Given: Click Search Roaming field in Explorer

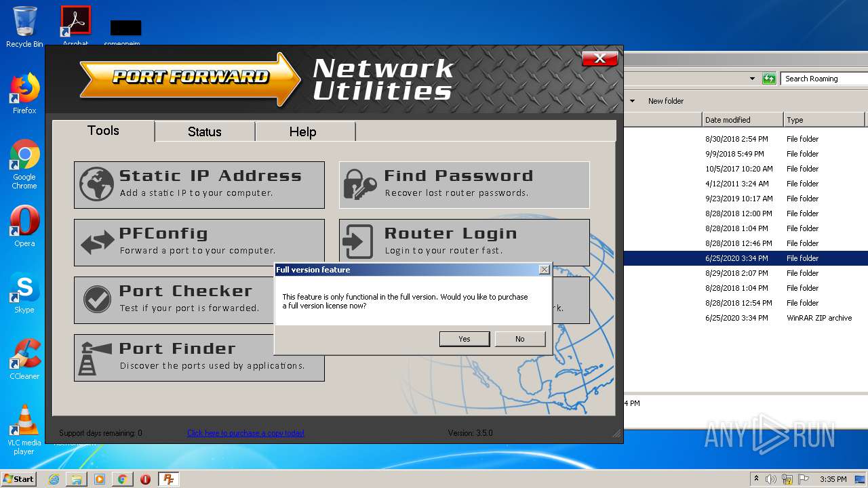Looking at the screenshot, I should click(824, 79).
